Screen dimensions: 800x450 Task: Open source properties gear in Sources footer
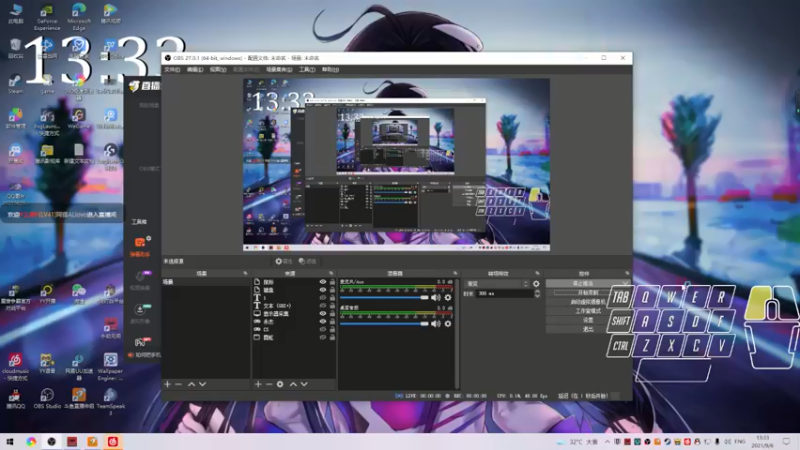(280, 384)
